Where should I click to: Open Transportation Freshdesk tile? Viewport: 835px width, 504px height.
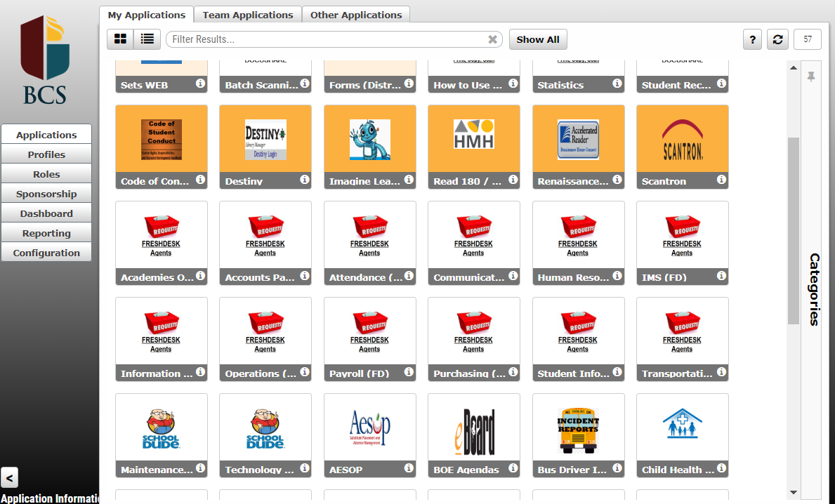pos(682,340)
